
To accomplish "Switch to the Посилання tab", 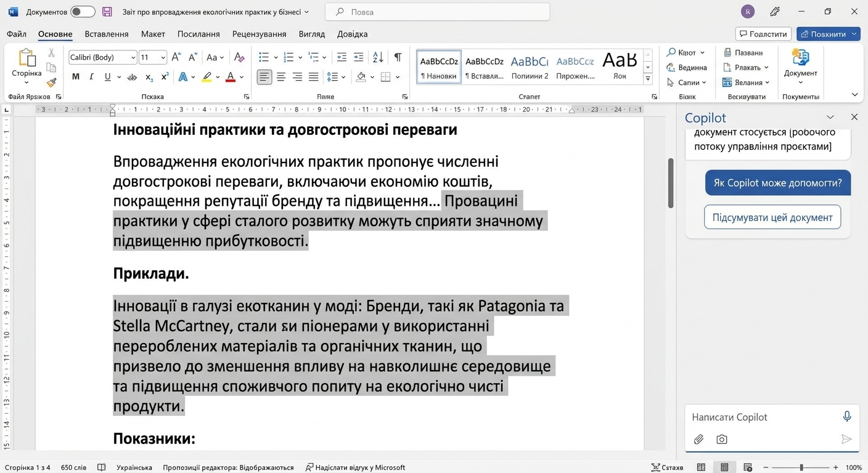I will tap(199, 34).
